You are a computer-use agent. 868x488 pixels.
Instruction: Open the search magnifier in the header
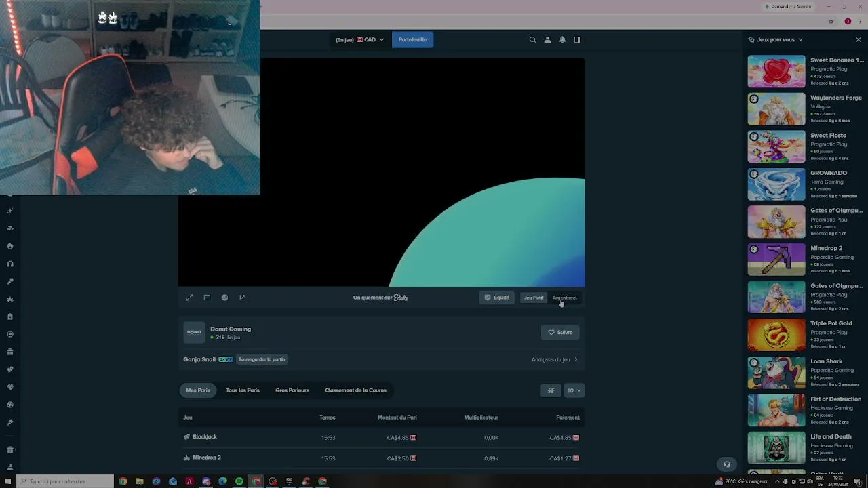point(532,40)
